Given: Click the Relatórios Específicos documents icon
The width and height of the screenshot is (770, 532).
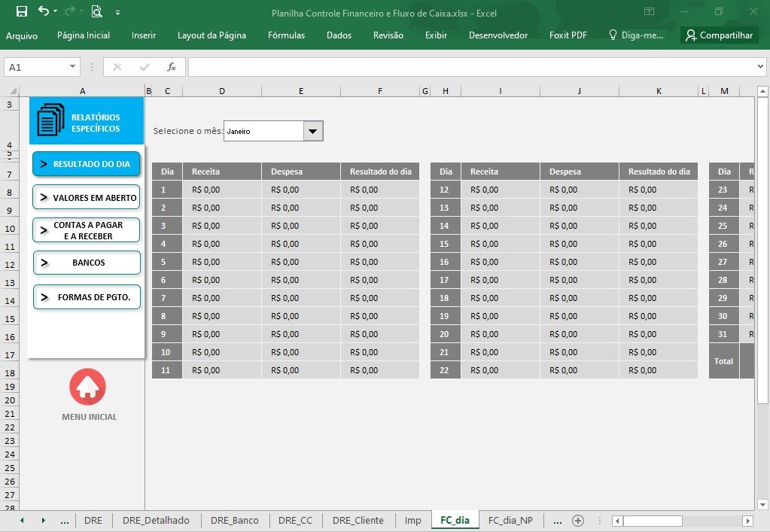Looking at the screenshot, I should pyautogui.click(x=50, y=119).
